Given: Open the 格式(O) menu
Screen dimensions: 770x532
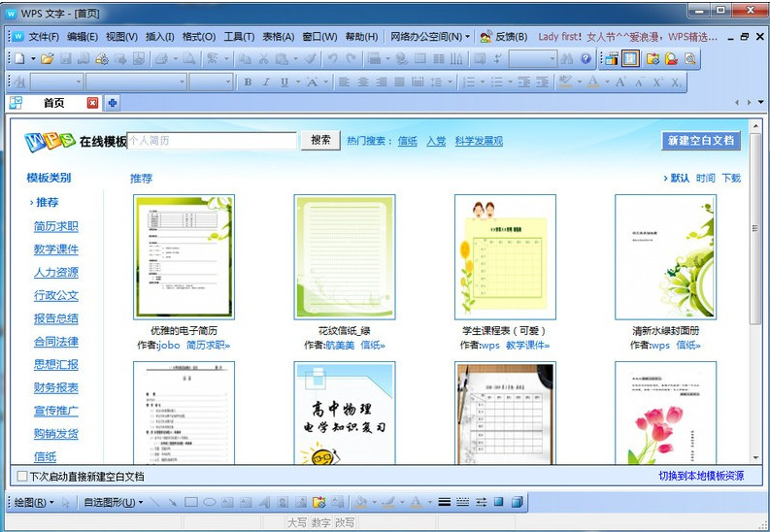Looking at the screenshot, I should 199,37.
